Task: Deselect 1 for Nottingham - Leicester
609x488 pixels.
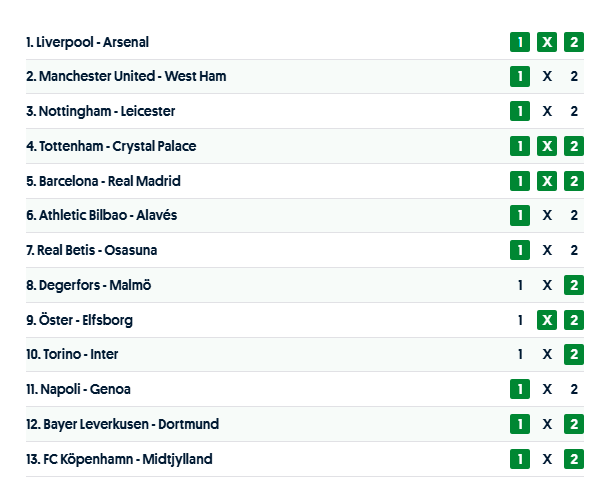Action: (x=519, y=111)
